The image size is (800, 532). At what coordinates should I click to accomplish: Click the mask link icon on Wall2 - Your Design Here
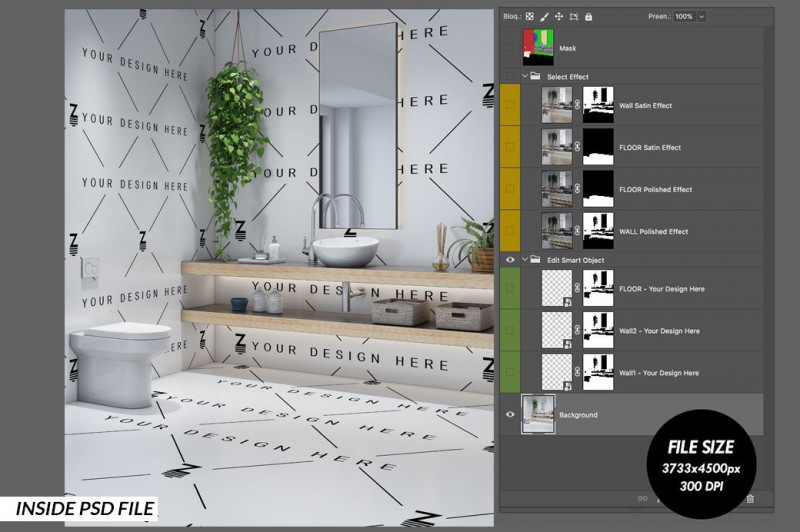[x=577, y=330]
